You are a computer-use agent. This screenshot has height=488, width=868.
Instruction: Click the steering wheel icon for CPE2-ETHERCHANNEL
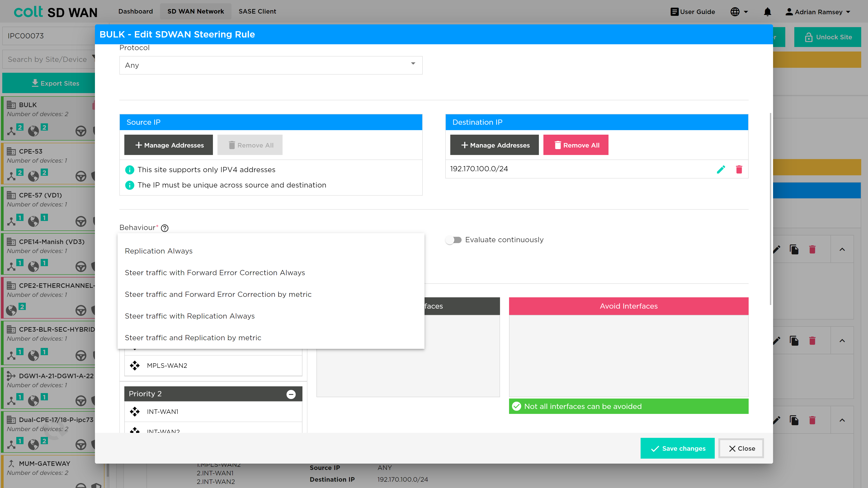tap(81, 310)
